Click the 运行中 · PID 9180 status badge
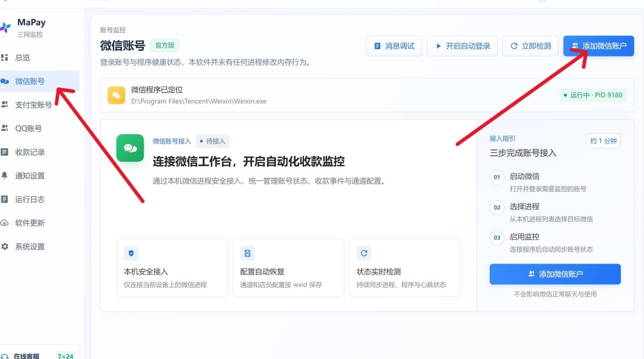The width and height of the screenshot is (644, 359). click(x=593, y=95)
